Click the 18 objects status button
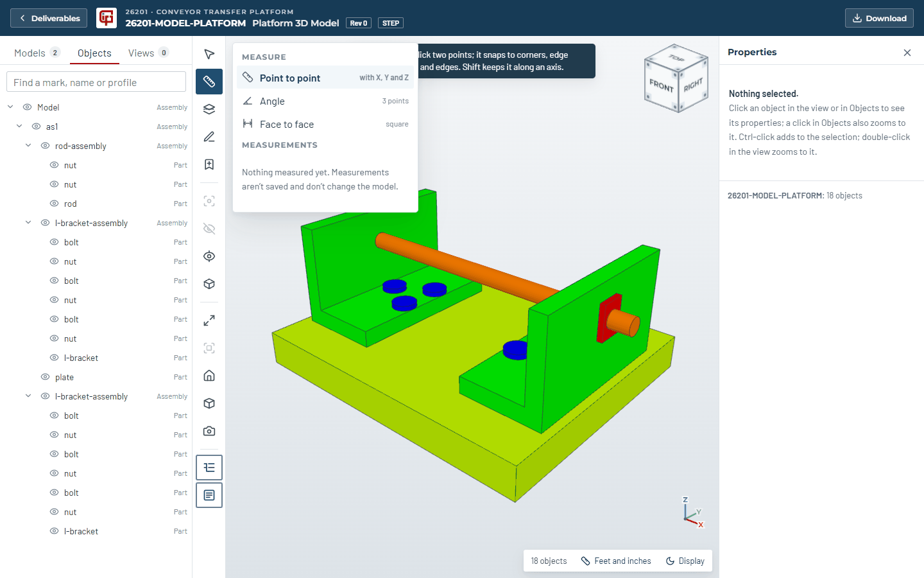 click(549, 561)
